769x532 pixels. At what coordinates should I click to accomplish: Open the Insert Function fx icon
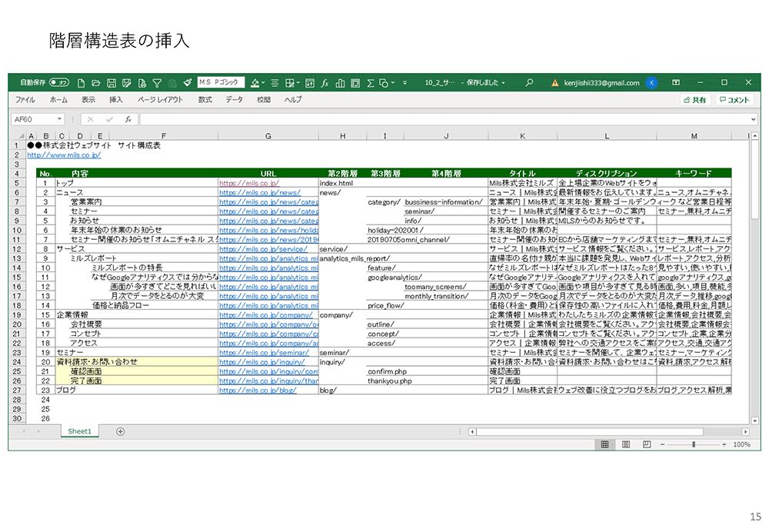[x=325, y=82]
